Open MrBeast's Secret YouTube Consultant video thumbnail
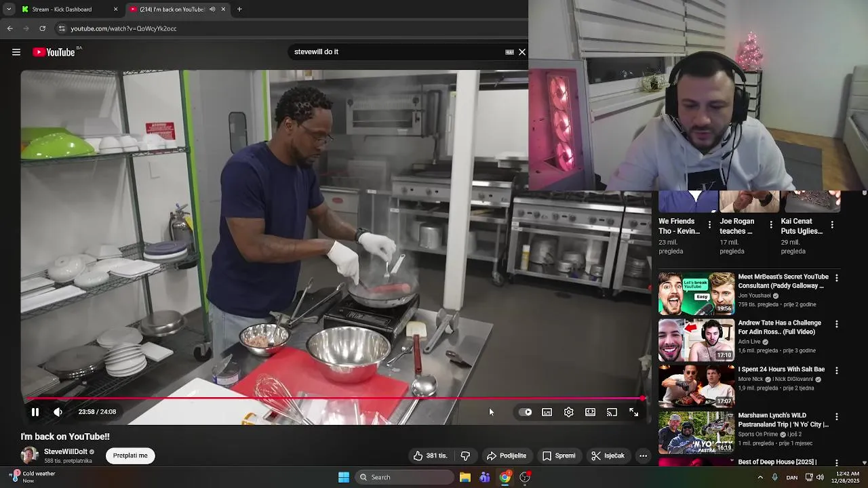The image size is (868, 488). coord(696,293)
